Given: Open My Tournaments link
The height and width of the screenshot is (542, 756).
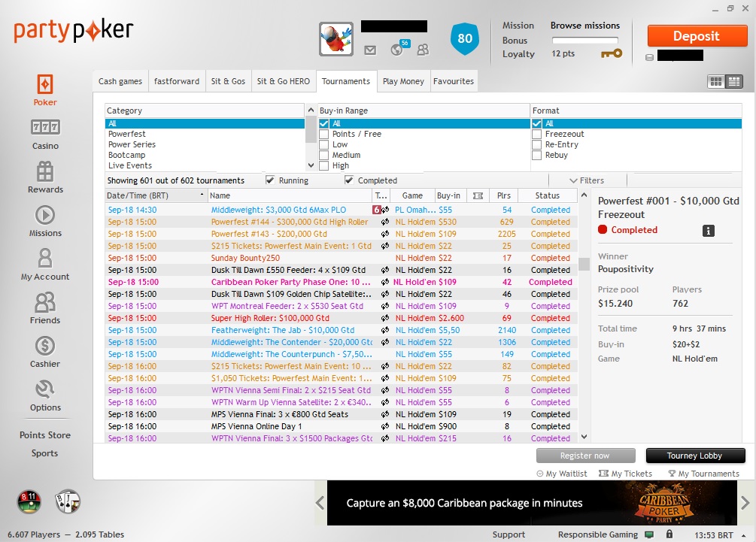Looking at the screenshot, I should (x=703, y=474).
